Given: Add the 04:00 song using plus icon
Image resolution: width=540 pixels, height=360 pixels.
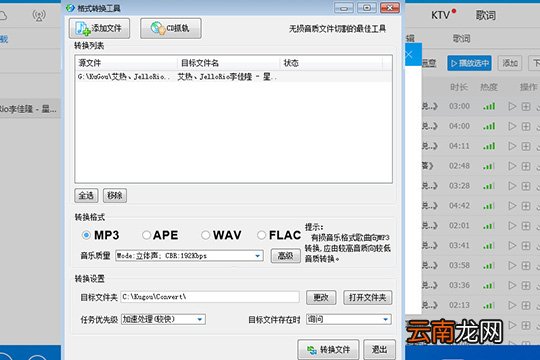Looking at the screenshot, I should pos(526,126).
